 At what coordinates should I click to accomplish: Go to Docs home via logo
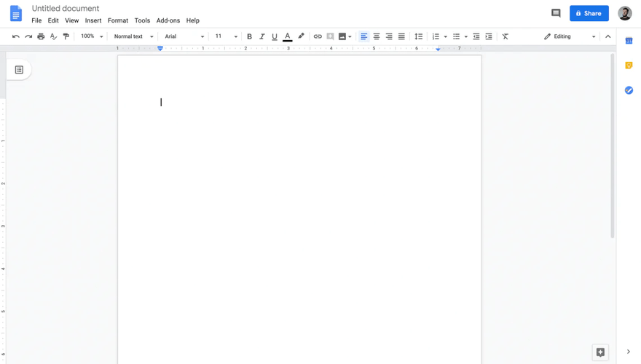pyautogui.click(x=16, y=14)
